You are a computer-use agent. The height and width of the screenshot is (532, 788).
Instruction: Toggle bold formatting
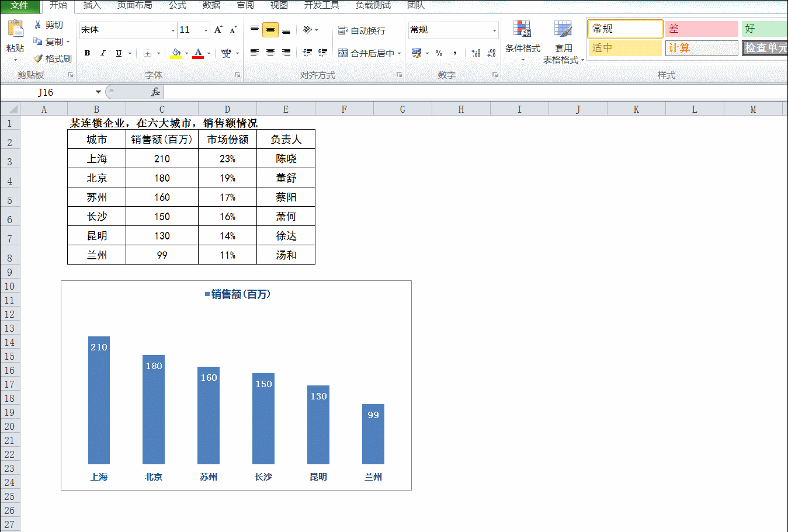[87, 53]
